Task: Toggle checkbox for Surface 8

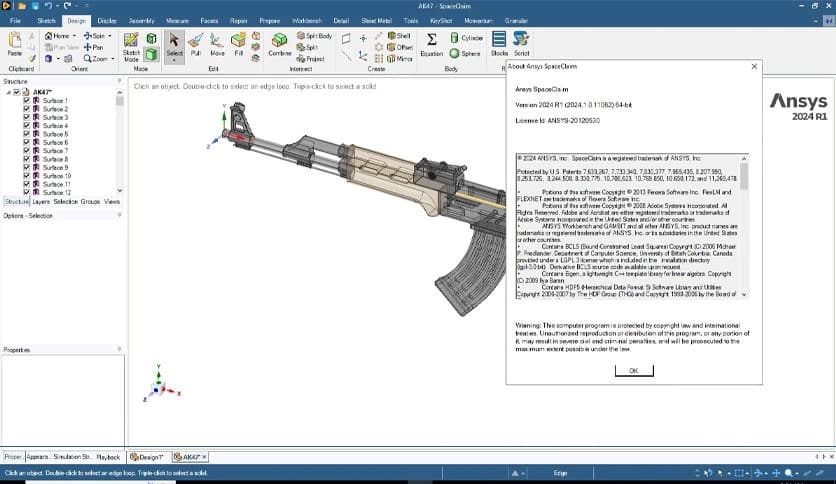Action: coord(27,159)
